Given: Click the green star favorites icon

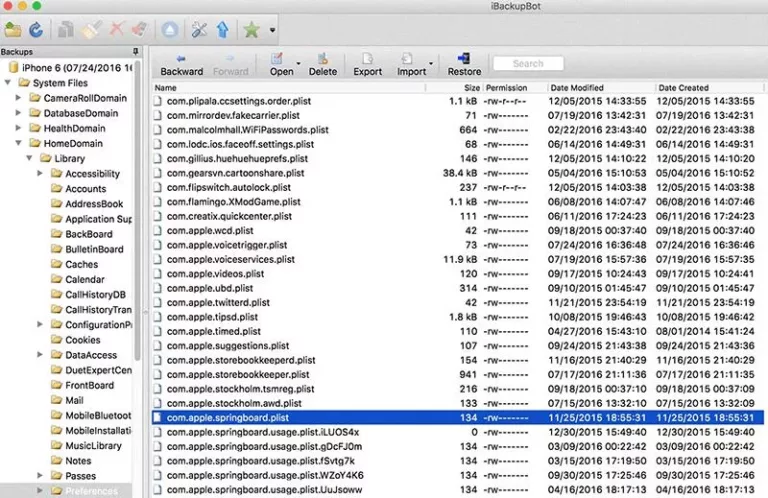Looking at the screenshot, I should (x=251, y=30).
